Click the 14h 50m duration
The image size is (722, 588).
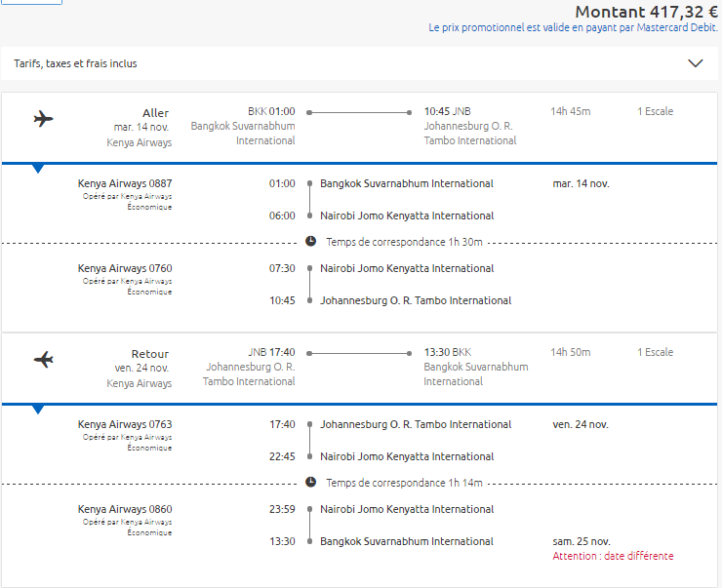click(571, 352)
